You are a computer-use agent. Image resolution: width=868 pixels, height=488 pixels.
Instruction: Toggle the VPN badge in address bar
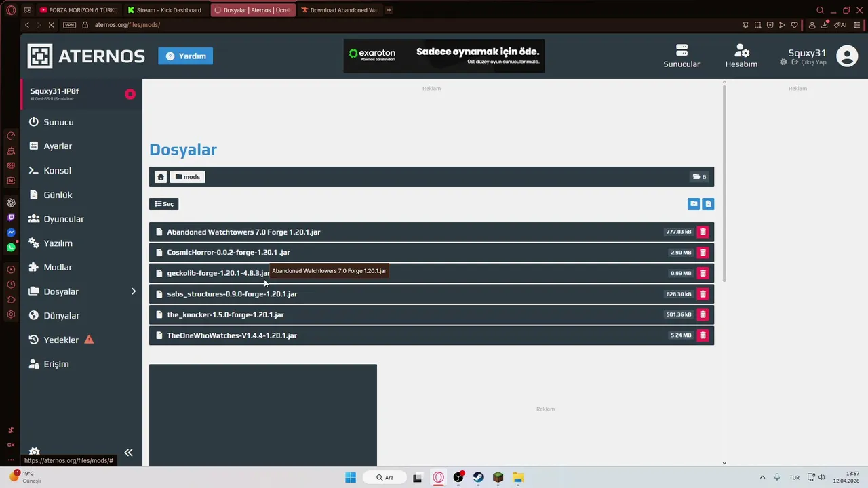pyautogui.click(x=69, y=25)
